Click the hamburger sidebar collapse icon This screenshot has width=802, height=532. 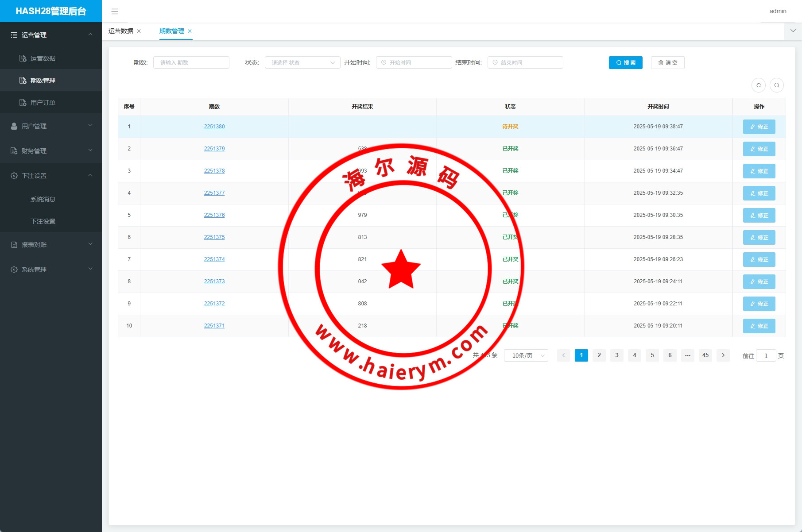point(115,12)
